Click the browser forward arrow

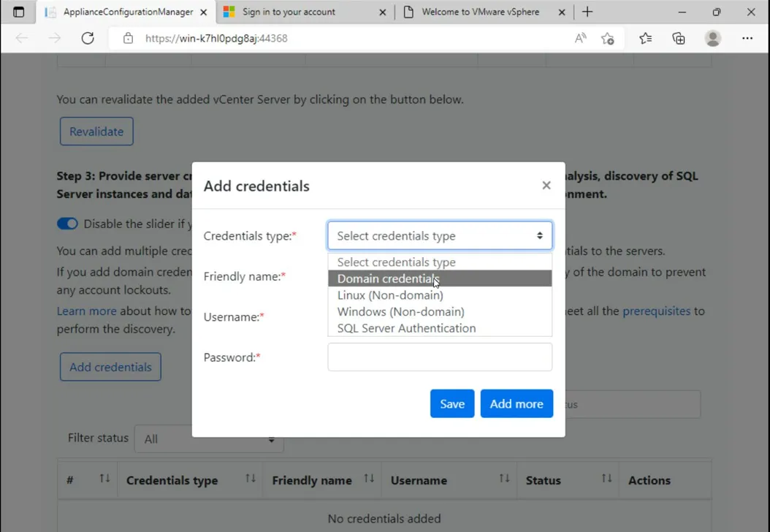point(55,38)
